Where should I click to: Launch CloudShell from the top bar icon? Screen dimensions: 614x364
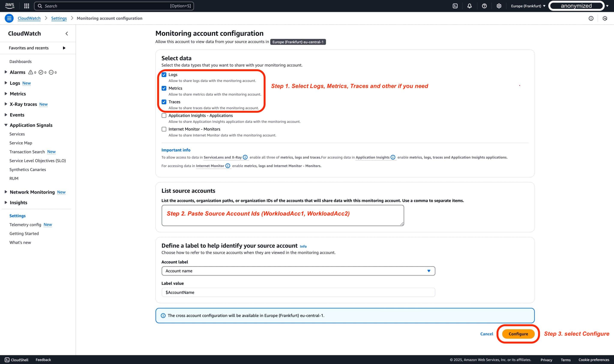pos(455,6)
